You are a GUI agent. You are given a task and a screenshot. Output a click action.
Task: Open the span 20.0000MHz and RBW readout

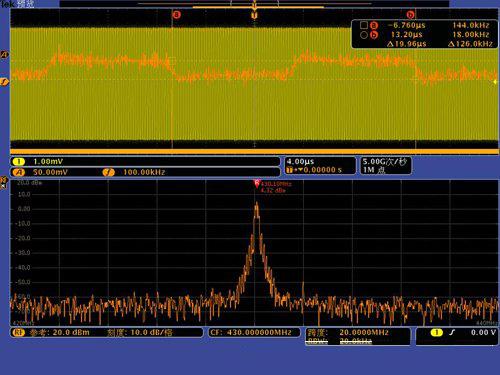358,336
